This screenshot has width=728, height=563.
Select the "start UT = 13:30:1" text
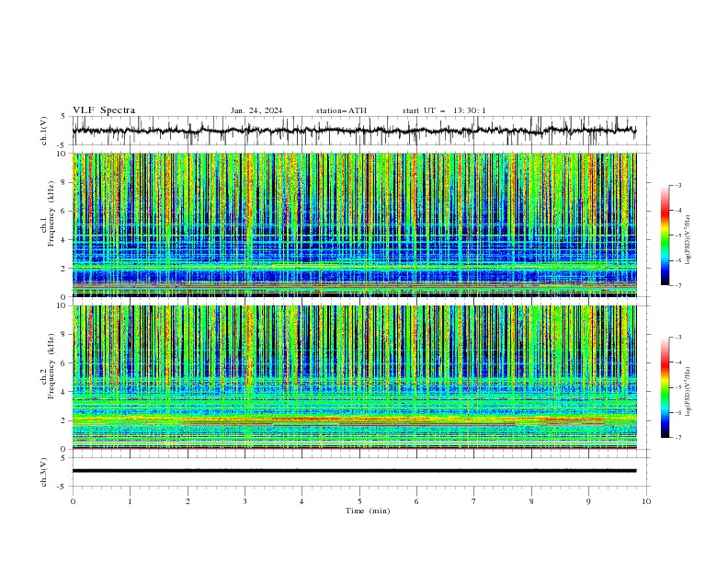coord(444,110)
